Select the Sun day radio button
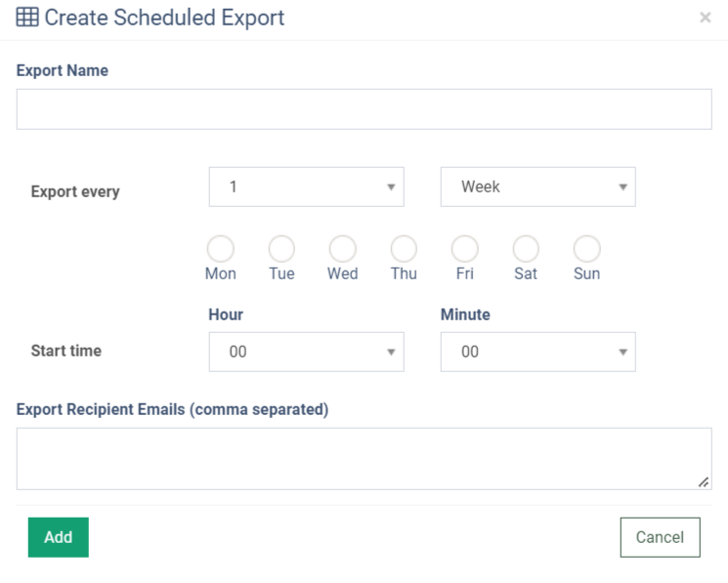 point(586,248)
